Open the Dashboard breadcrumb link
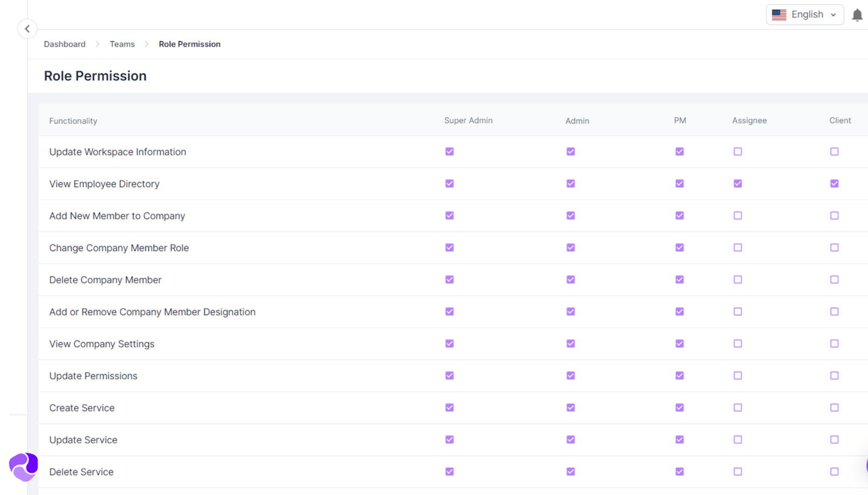868x495 pixels. click(65, 44)
